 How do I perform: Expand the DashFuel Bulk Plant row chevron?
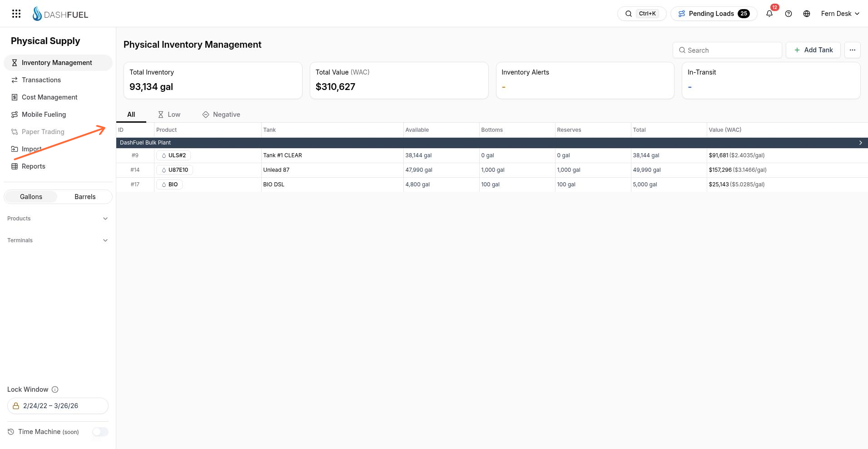[860, 143]
